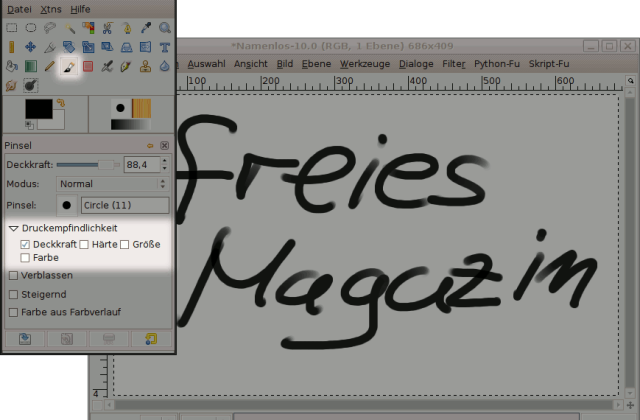Open the Filter menu
640x420 pixels.
[x=453, y=64]
